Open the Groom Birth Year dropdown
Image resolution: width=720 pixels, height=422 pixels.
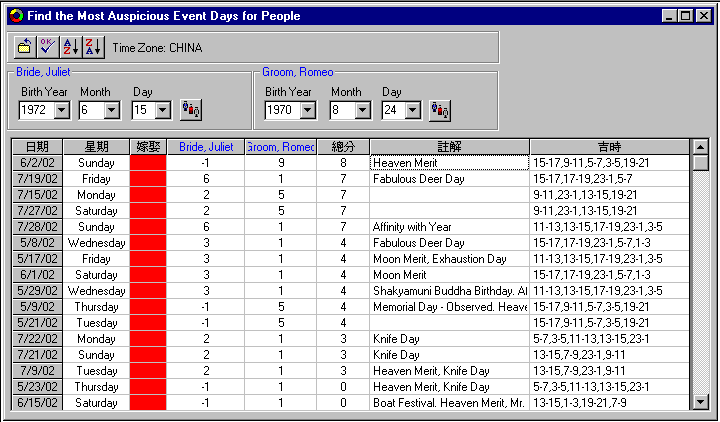pyautogui.click(x=305, y=110)
